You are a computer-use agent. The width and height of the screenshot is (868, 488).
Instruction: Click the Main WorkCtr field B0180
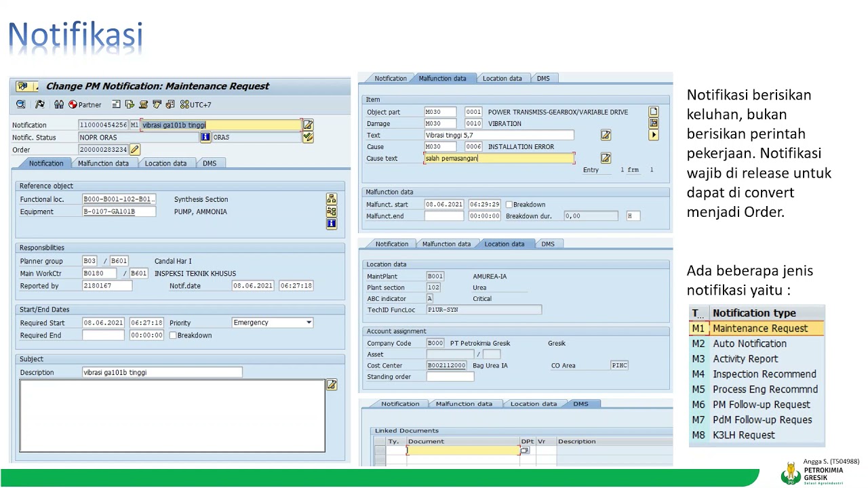pos(99,273)
